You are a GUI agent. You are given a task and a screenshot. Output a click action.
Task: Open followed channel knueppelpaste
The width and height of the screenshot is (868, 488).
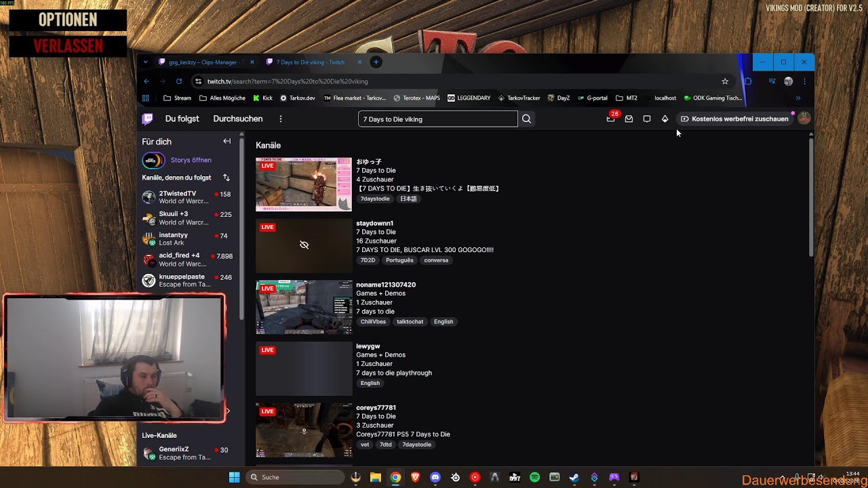tap(189, 281)
